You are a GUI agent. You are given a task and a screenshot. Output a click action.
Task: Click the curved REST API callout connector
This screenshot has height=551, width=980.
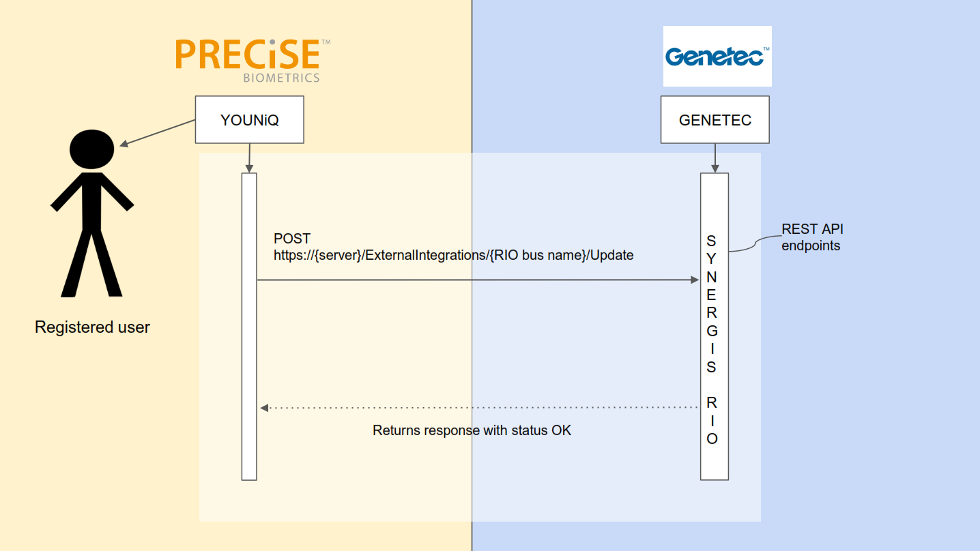(755, 244)
